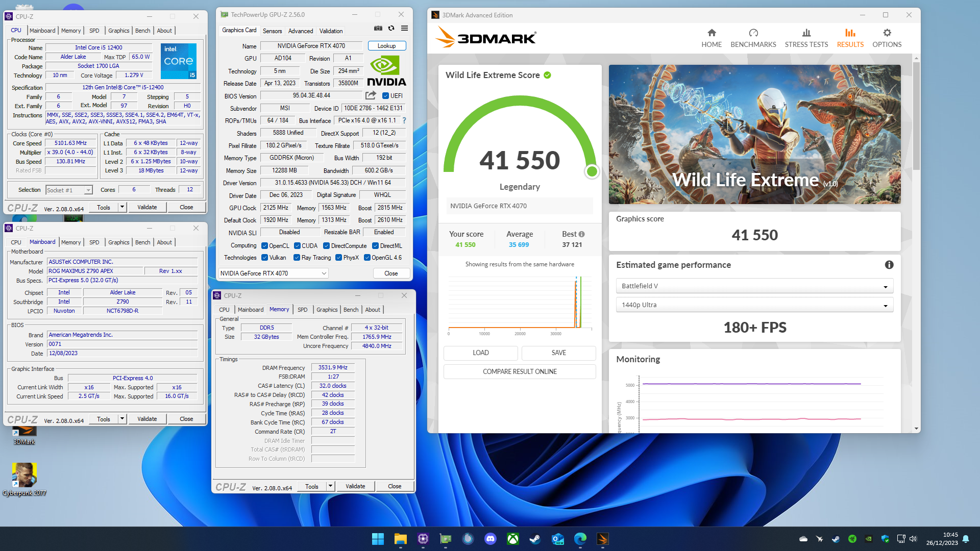Click the score distribution histogram chart
The width and height of the screenshot is (980, 551).
[x=520, y=305]
